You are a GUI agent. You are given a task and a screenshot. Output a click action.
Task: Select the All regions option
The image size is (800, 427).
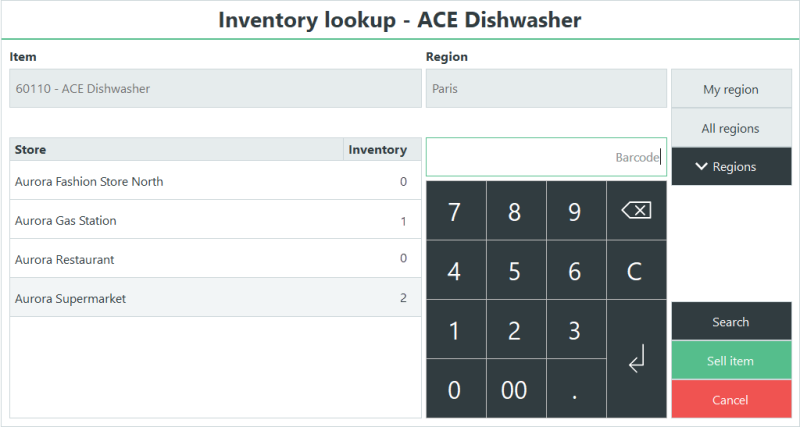(732, 128)
